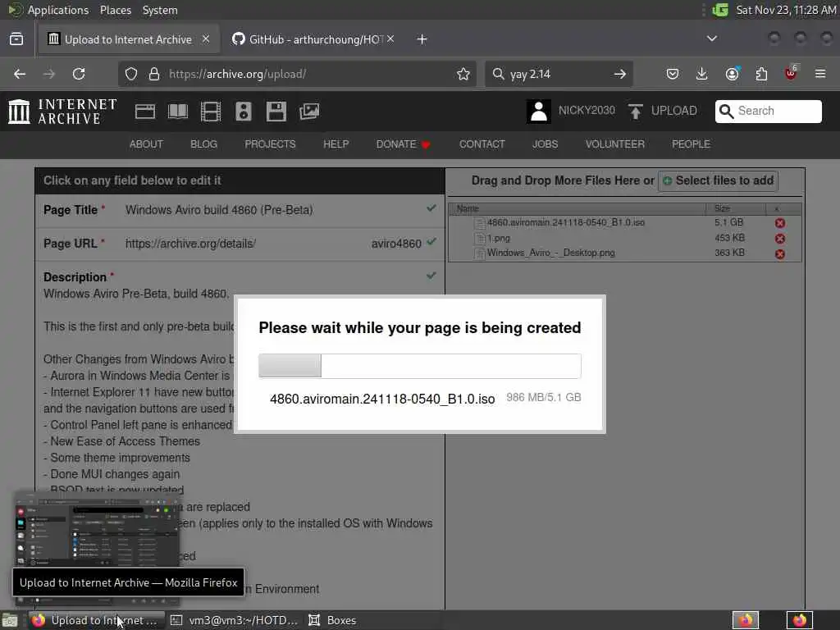Click the BLOG navigation link
Image resolution: width=840 pixels, height=630 pixels.
pyautogui.click(x=203, y=144)
